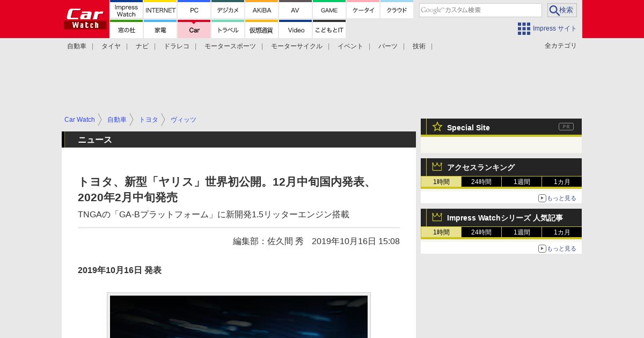The image size is (644, 338).
Task: Open the クラウド Watch tab
Action: [397, 10]
